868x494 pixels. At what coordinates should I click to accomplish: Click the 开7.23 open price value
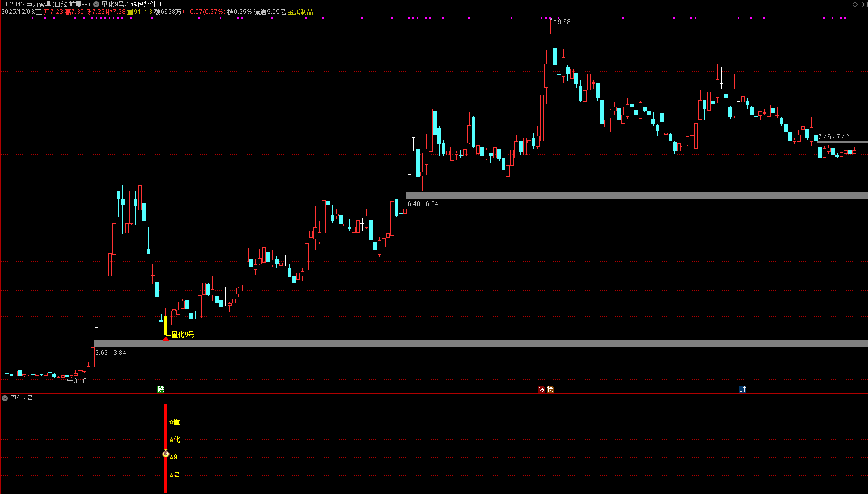point(53,12)
